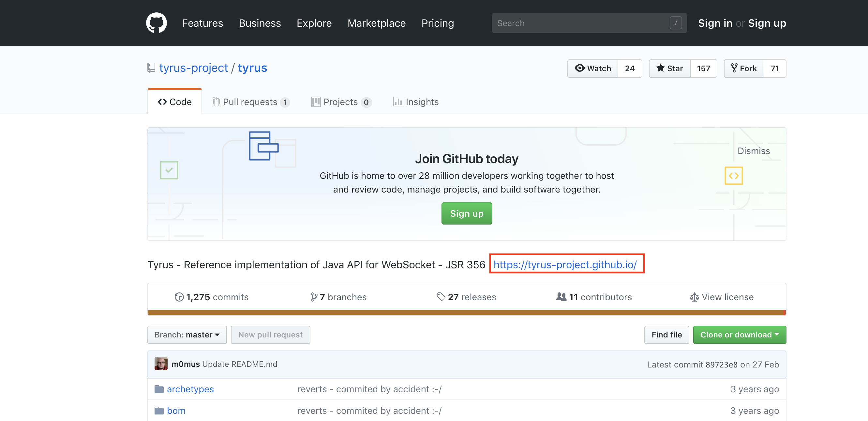Click the slash shortcut icon in search
Viewport: 868px width, 421px height.
pyautogui.click(x=676, y=23)
